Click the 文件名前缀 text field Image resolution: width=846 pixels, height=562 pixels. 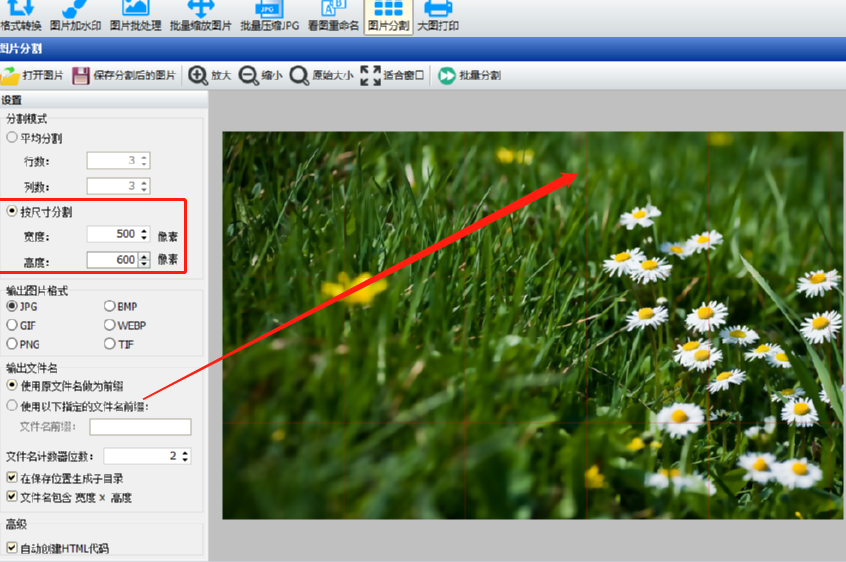pyautogui.click(x=140, y=427)
